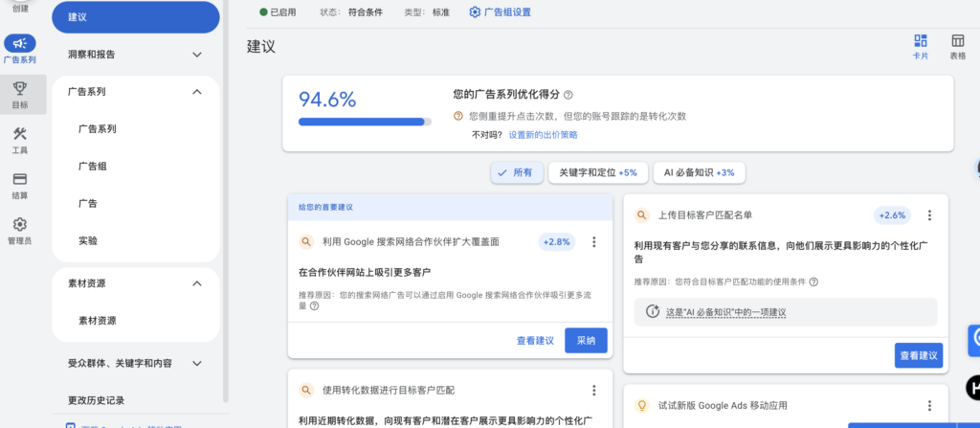This screenshot has width=980, height=428.
Task: Click 这是"AI 必备知识"中的一项建议 link
Action: click(x=725, y=311)
